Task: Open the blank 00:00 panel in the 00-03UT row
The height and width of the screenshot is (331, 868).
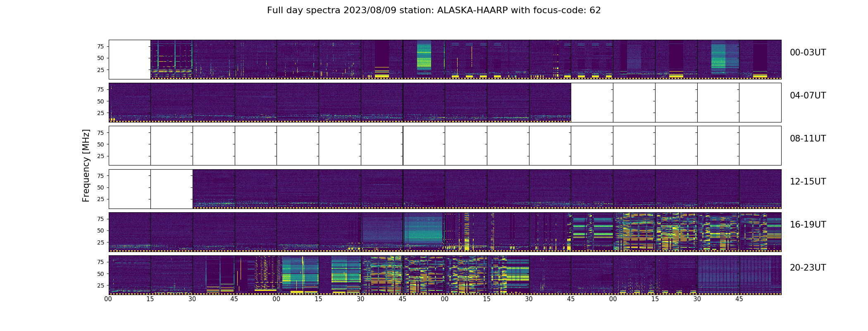Action: coord(130,60)
